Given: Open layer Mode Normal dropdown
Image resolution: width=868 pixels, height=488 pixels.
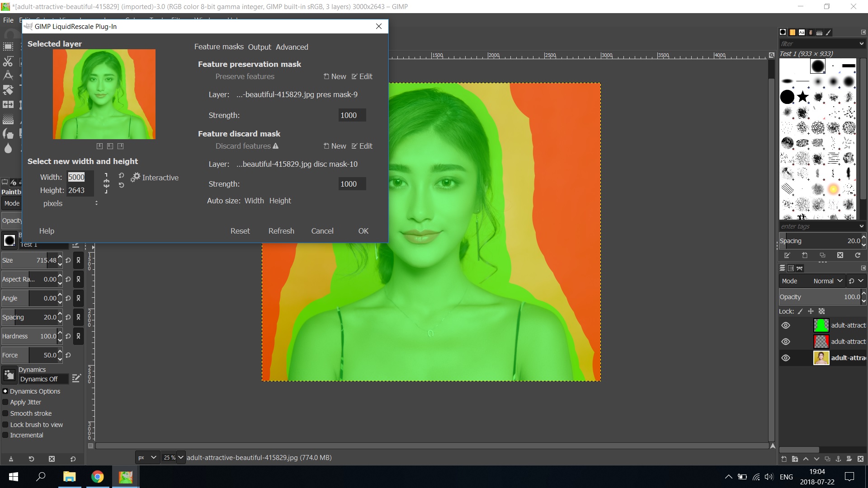Looking at the screenshot, I should (x=827, y=281).
